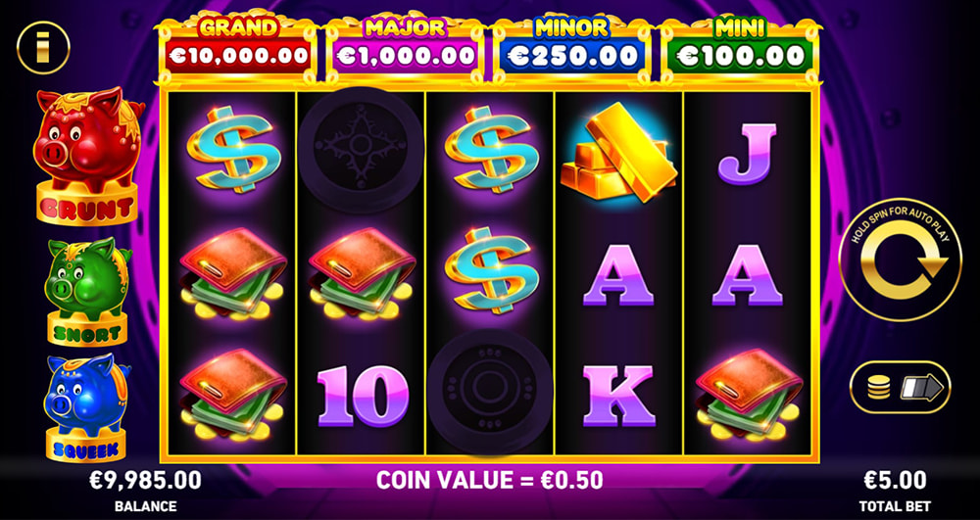Select the red Grunt piggy bank
980x520 pixels.
click(x=88, y=156)
